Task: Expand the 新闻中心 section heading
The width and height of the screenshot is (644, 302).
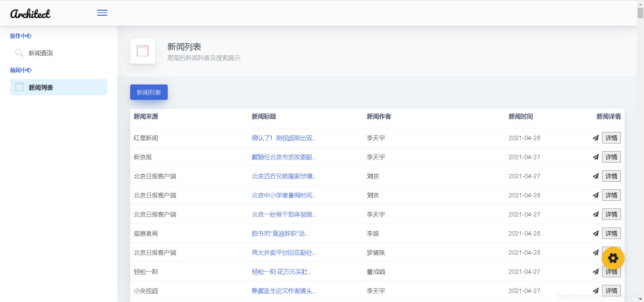Action: coord(20,70)
